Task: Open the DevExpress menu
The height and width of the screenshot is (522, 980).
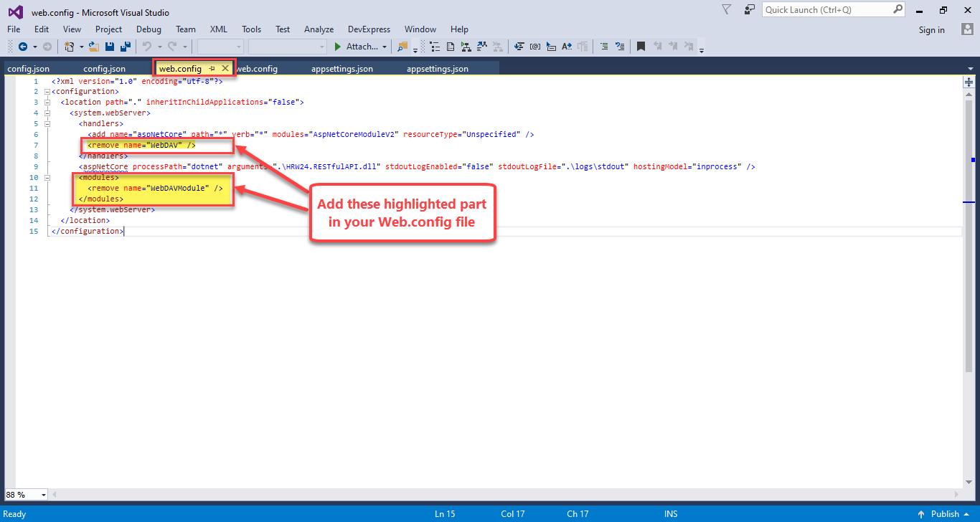Action: pyautogui.click(x=369, y=29)
